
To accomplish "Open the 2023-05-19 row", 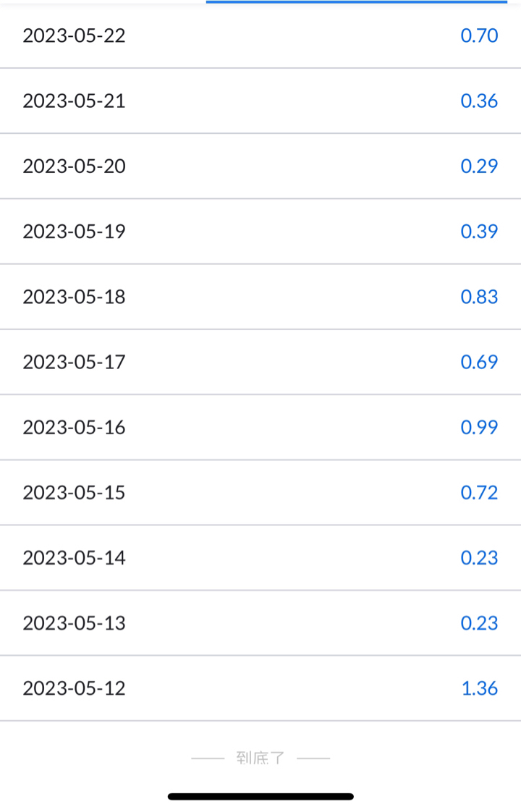I will click(x=260, y=232).
